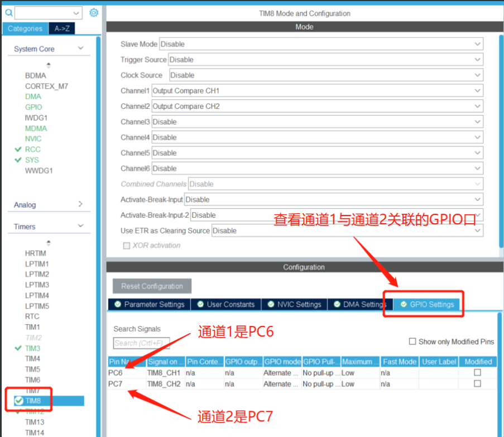Click the green checkmark beside RCC
504x437 pixels.
(x=17, y=149)
